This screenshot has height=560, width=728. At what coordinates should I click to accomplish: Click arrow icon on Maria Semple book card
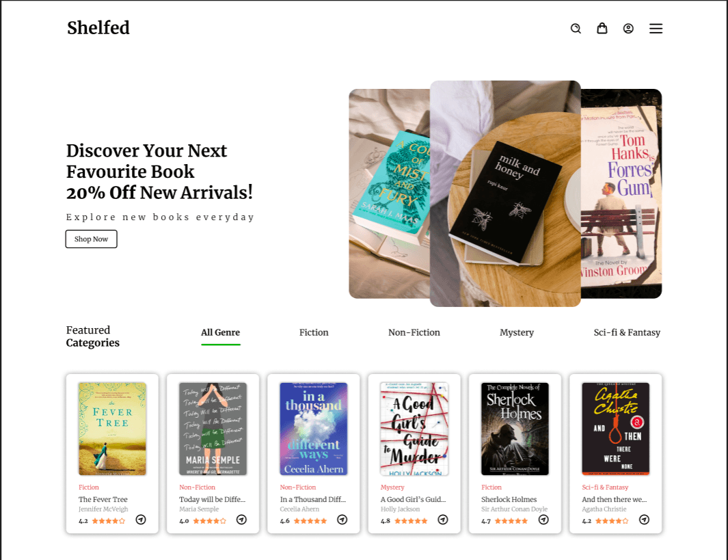coord(241,520)
